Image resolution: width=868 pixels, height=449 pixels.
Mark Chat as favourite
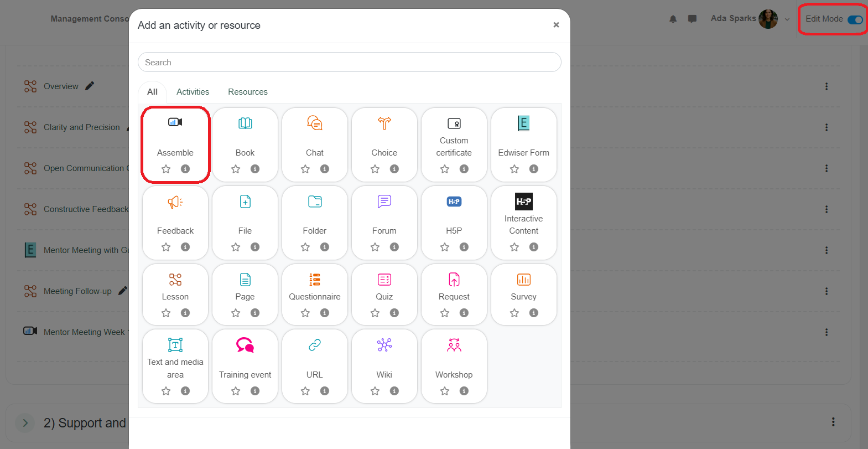point(305,169)
